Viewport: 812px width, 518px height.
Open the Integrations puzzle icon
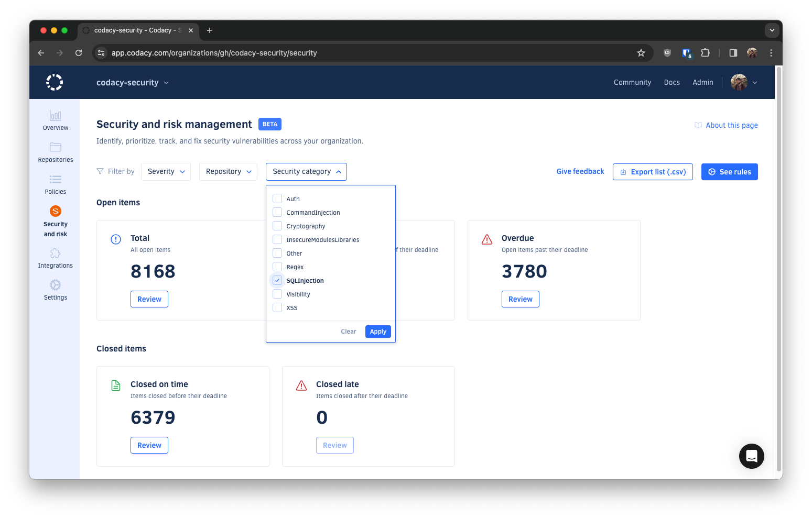(x=56, y=254)
